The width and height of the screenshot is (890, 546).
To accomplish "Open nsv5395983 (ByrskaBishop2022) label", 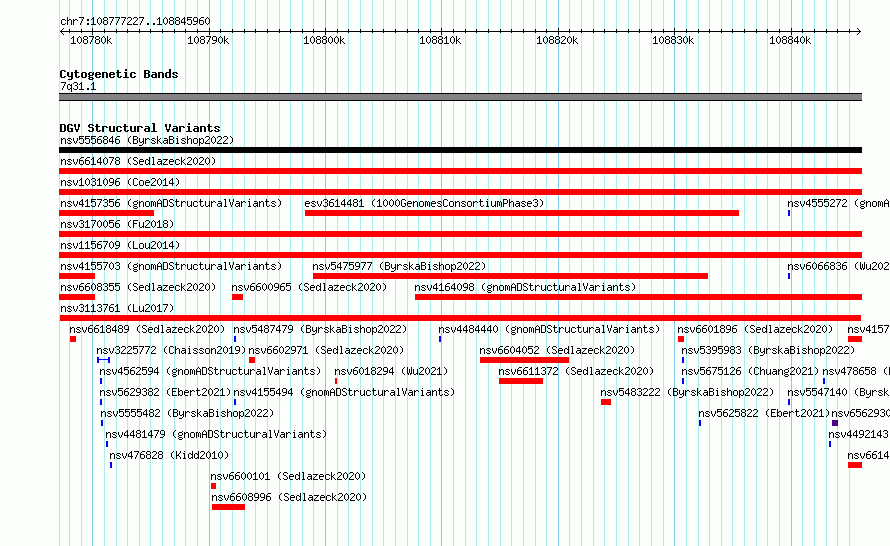I will (768, 350).
